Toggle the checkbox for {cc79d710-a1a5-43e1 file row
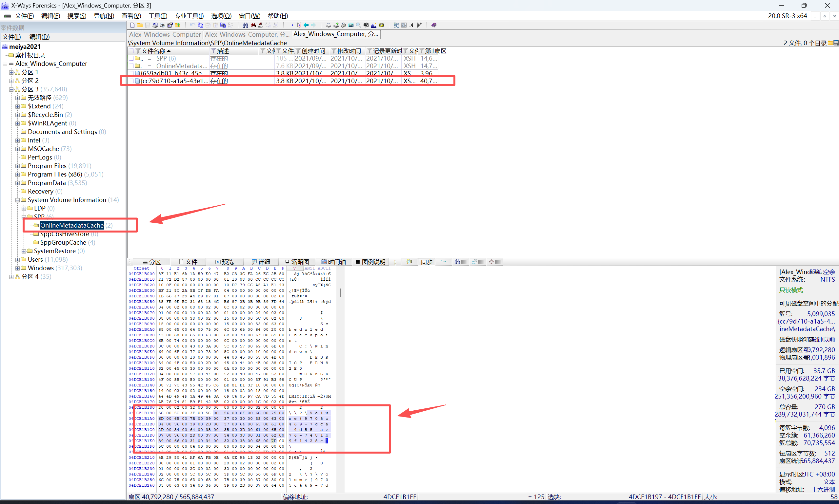The image size is (839, 504). coord(131,81)
